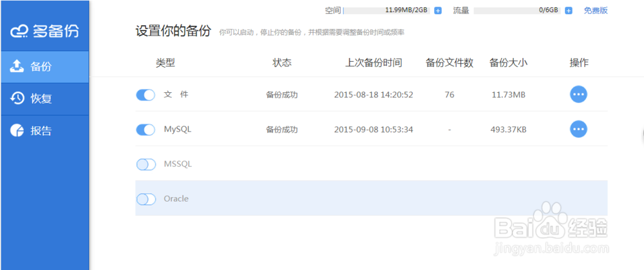Click the 上次备份时间 column header
This screenshot has height=270, width=644.
click(x=374, y=63)
